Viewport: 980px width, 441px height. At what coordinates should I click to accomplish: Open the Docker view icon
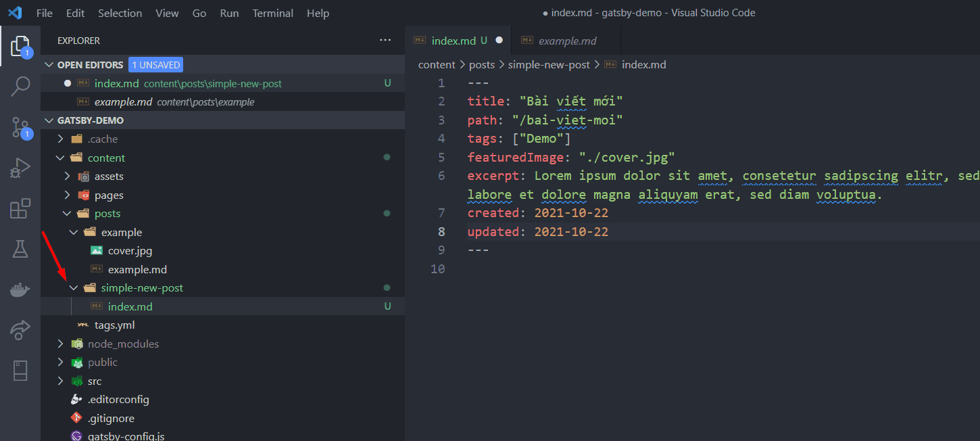coord(20,290)
